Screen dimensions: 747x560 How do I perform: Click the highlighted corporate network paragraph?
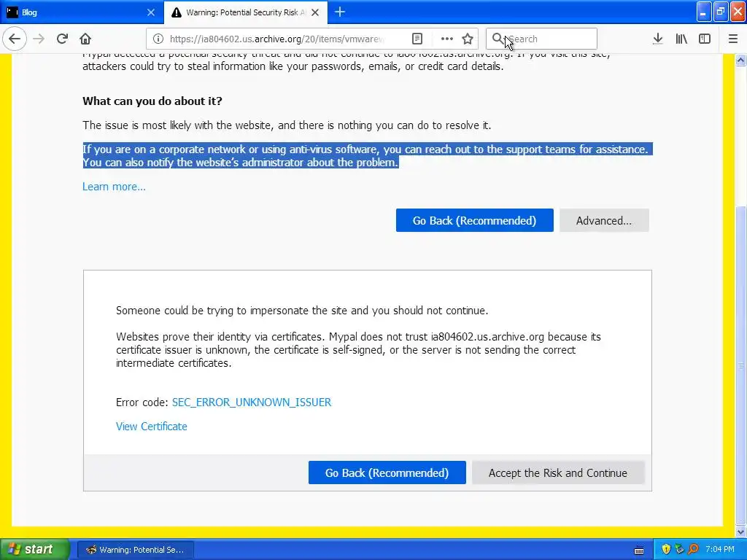click(368, 156)
